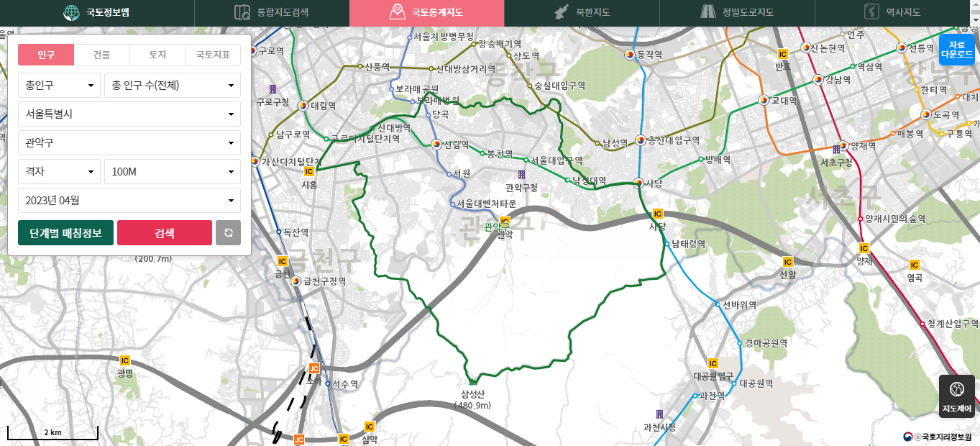Click the 대공원입구 IC marker
980x446 pixels.
pos(713,363)
